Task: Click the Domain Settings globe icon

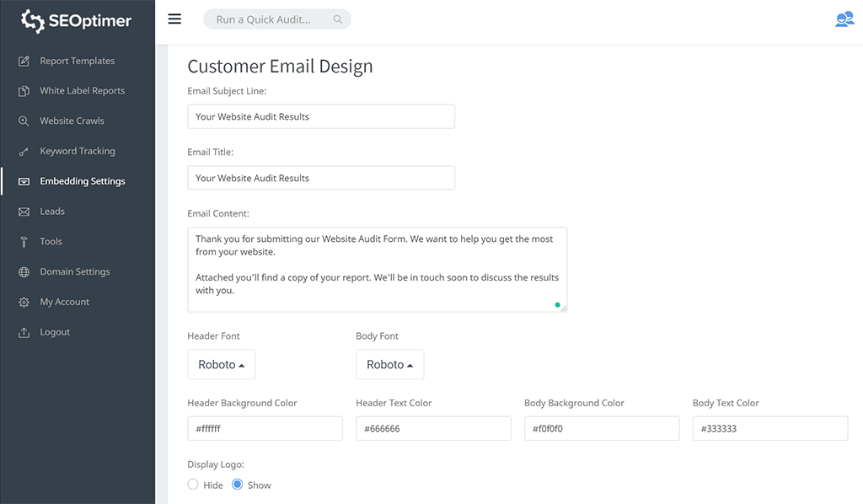Action: (25, 271)
